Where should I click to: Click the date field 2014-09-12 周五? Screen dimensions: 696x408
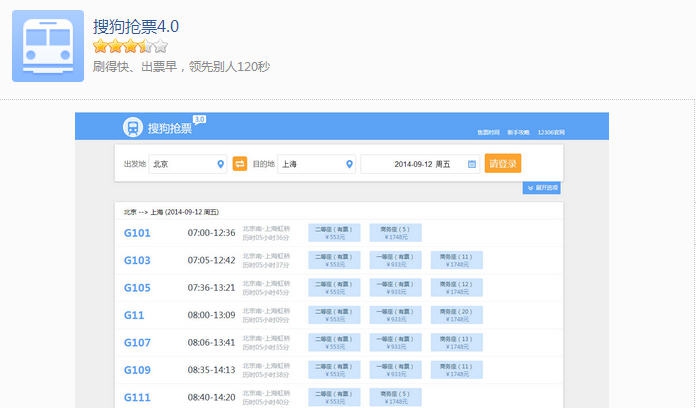click(x=420, y=164)
